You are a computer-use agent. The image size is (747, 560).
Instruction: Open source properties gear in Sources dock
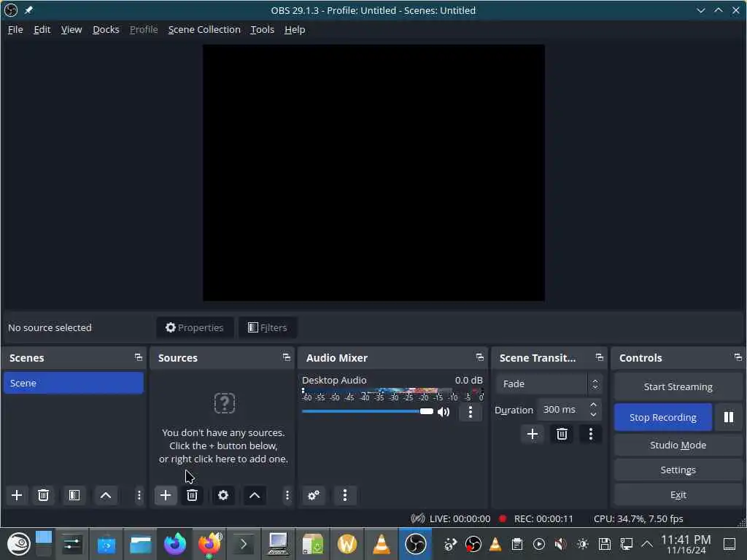tap(223, 495)
